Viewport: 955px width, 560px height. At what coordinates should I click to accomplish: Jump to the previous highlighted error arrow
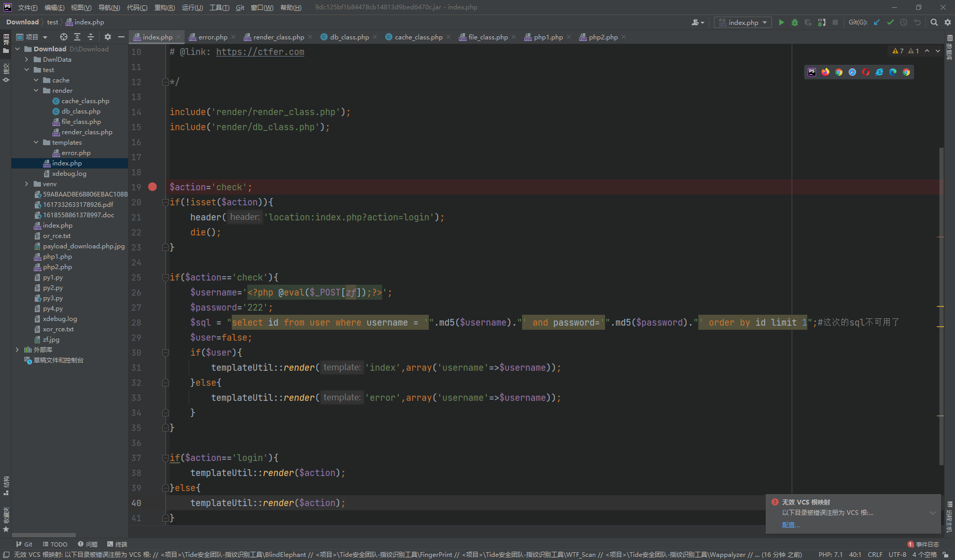tap(927, 51)
